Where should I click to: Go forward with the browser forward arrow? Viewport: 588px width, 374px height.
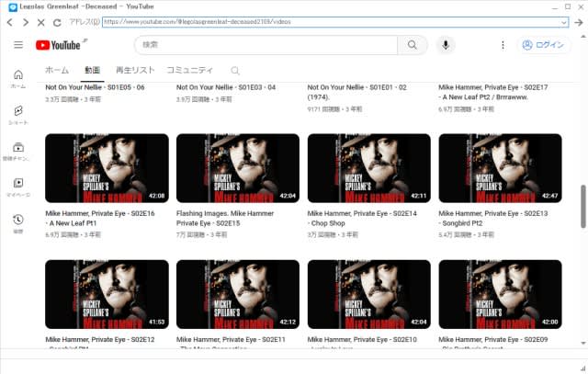click(x=25, y=22)
